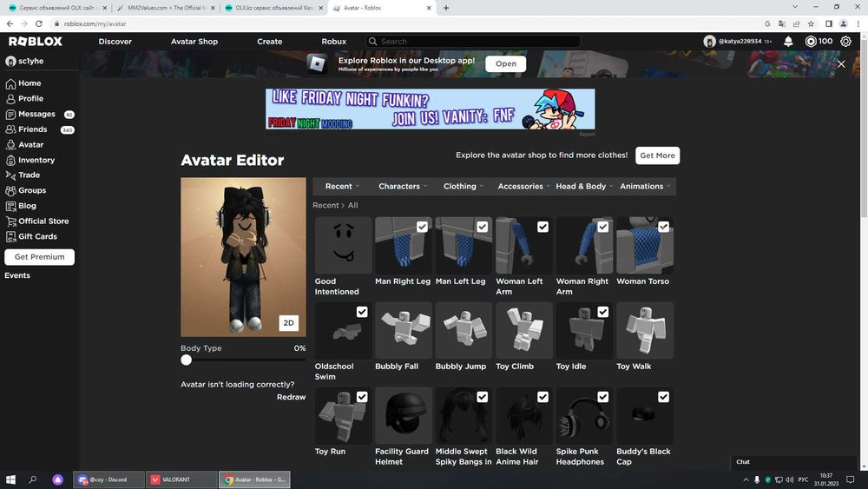Uncheck the Woman Torso item
This screenshot has width=868, height=489.
click(x=663, y=227)
